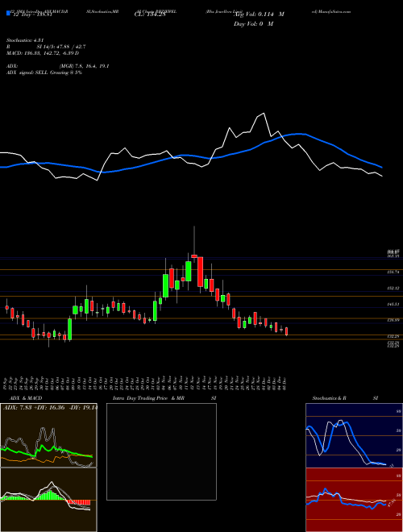
Task: Click the MACD values line
Action: tap(43, 53)
